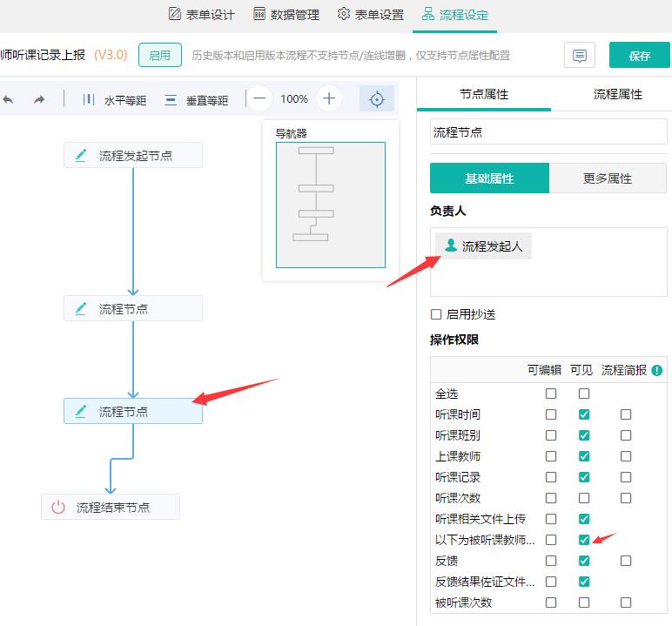The image size is (672, 626).
Task: Switch to 表单设置 tab
Action: [371, 15]
